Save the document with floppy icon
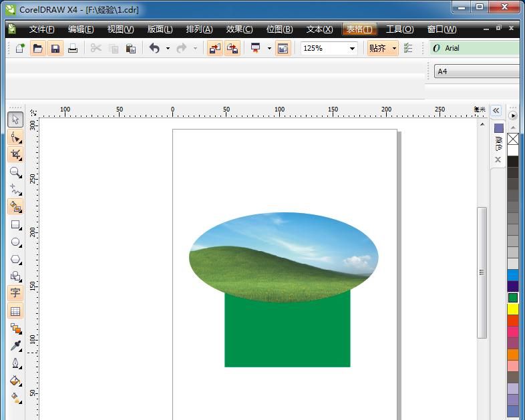This screenshot has height=420, width=525. [55, 49]
